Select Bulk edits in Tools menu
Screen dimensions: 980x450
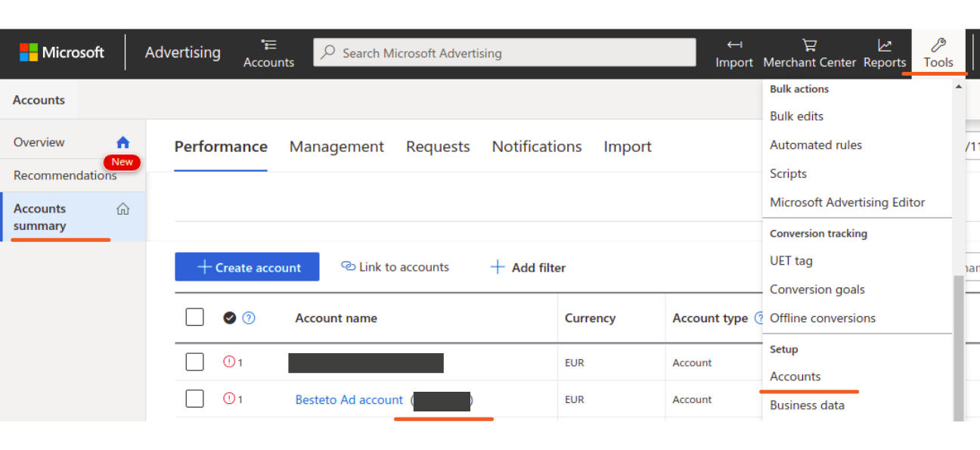click(796, 116)
